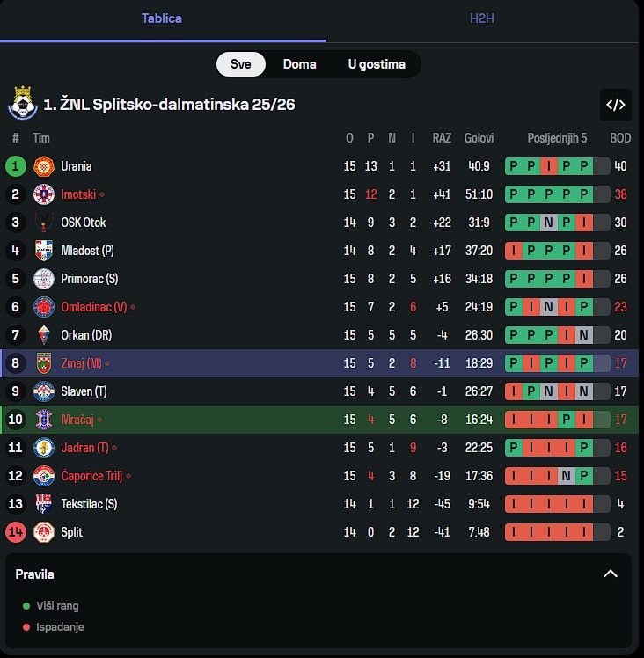This screenshot has width=644, height=658.
Task: Open the Tablica tab
Action: click(162, 18)
